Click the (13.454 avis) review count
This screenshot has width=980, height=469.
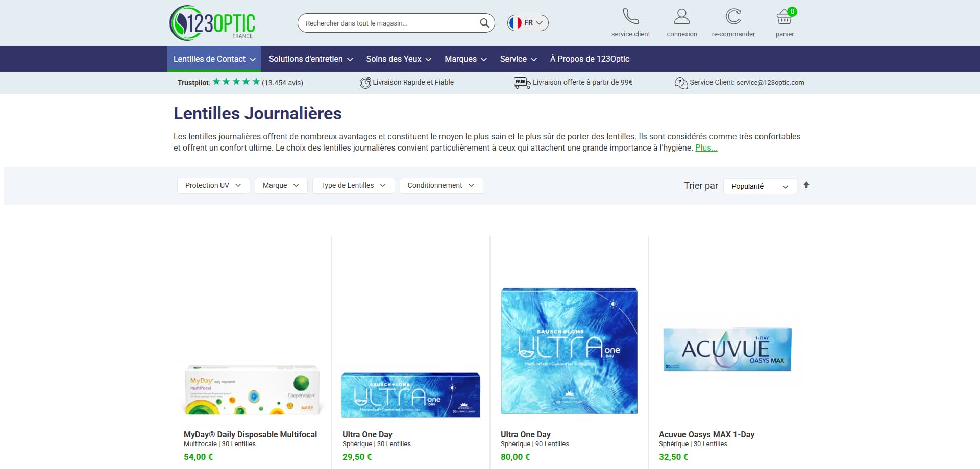point(282,83)
